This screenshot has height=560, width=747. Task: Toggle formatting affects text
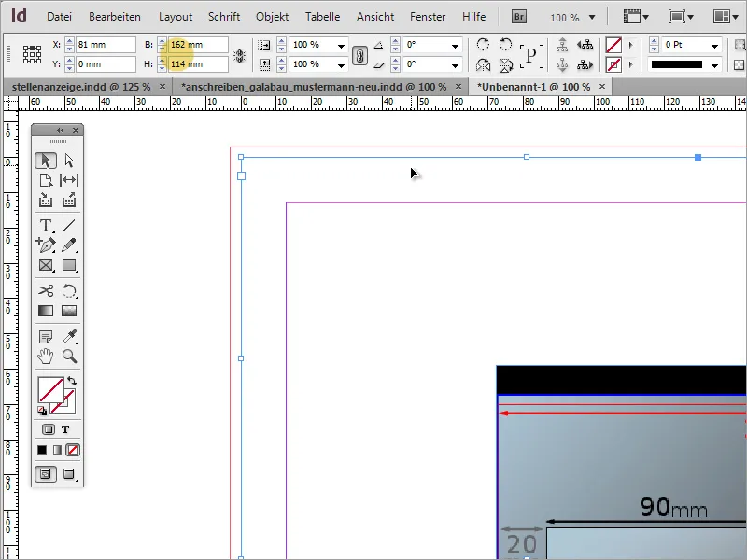(x=65, y=429)
